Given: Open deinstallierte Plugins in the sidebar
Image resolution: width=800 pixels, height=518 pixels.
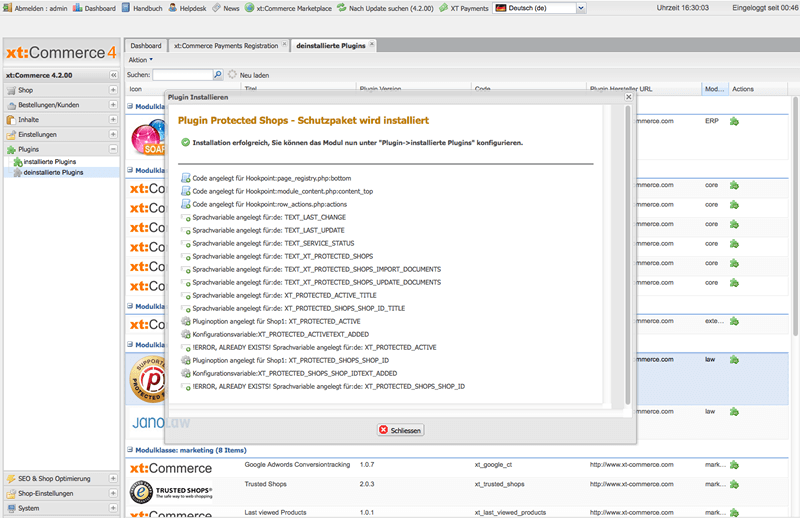Looking at the screenshot, I should tap(53, 172).
